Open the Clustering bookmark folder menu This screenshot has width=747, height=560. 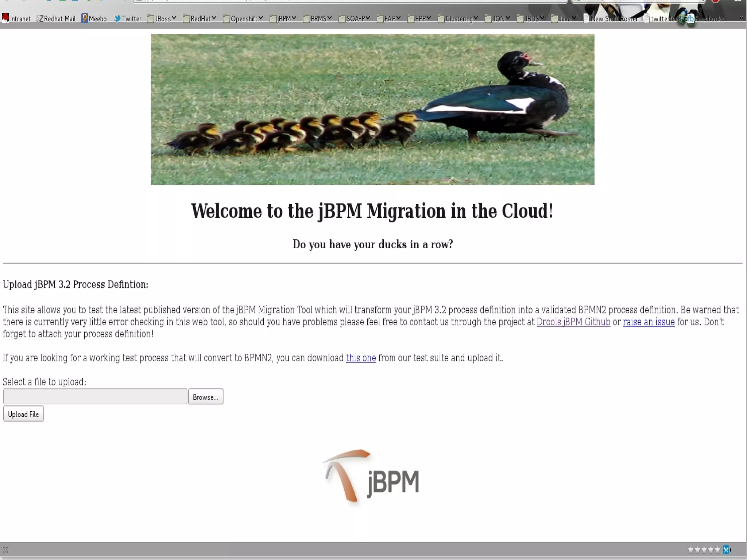click(x=458, y=19)
